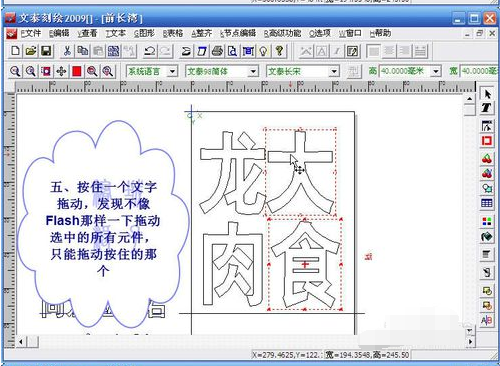
Task: Click the vertical scrollbar up arrow
Action: (469, 99)
